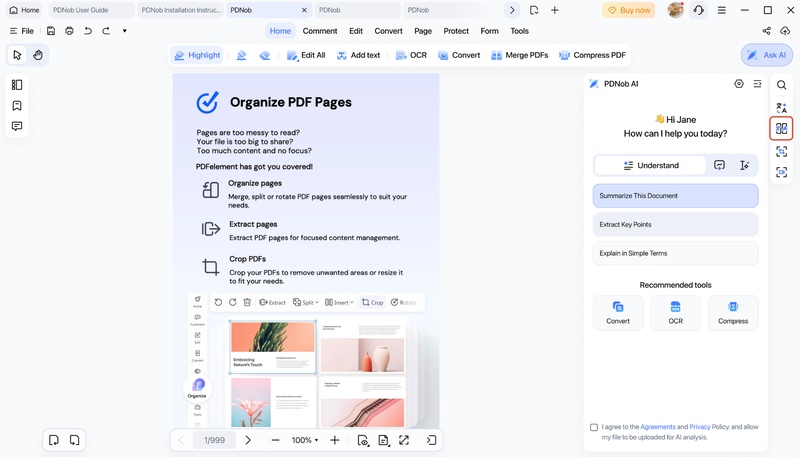Click Summarize This Document
Screen dimensions: 800x457
coord(675,196)
